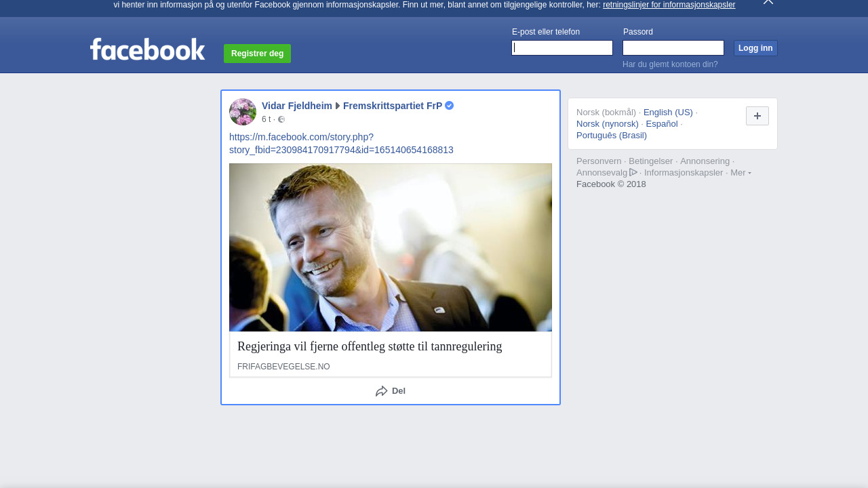Click the Passord label
The width and height of the screenshot is (868, 488).
(x=638, y=32)
